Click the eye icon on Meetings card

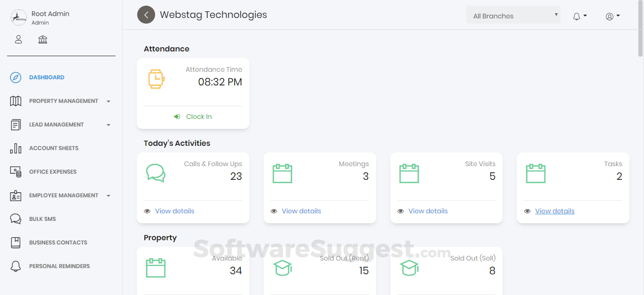click(x=274, y=211)
